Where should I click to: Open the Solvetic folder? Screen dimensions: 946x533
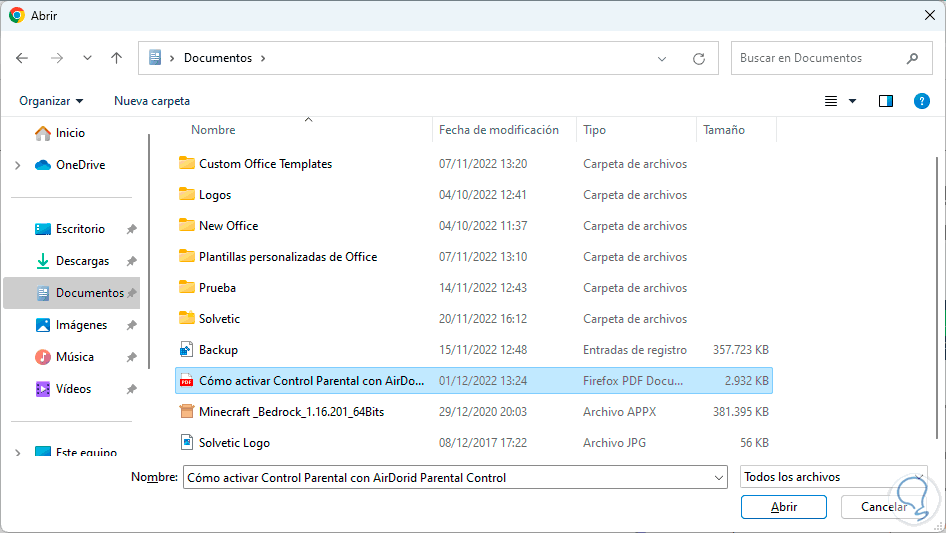tap(219, 319)
